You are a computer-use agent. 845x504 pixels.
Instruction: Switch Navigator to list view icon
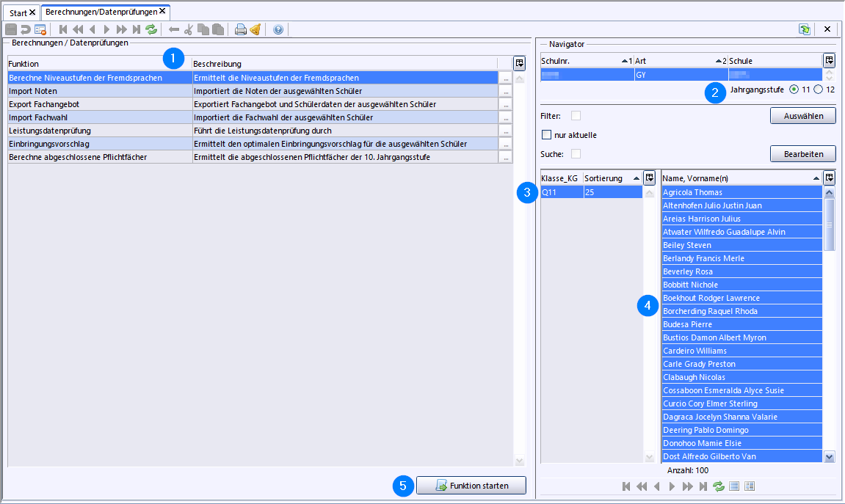coord(734,486)
